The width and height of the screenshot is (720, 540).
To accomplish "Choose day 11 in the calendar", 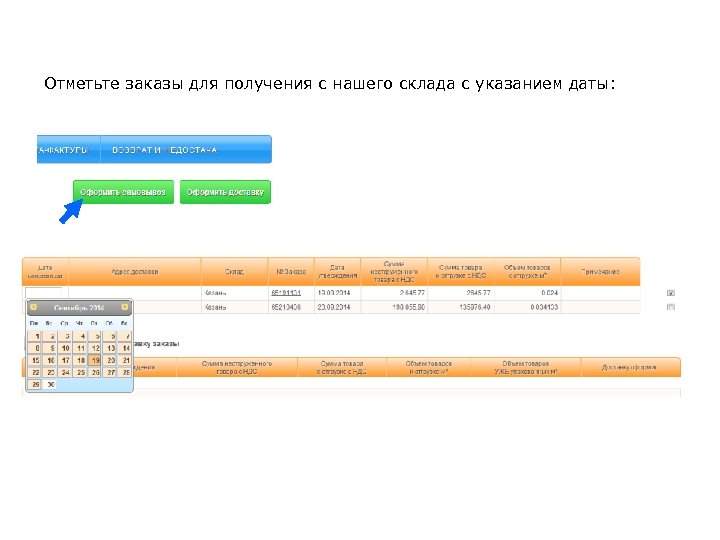I will click(x=80, y=349).
